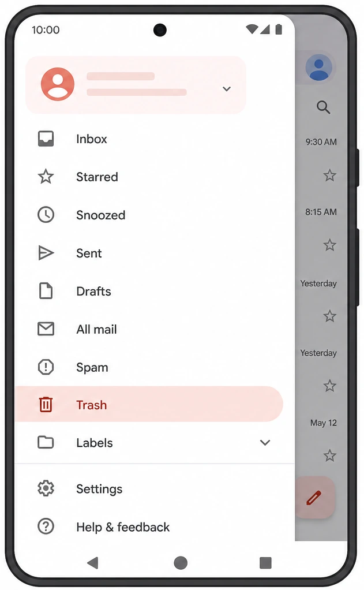Open the Spam folder label
The height and width of the screenshot is (590, 364).
92,367
